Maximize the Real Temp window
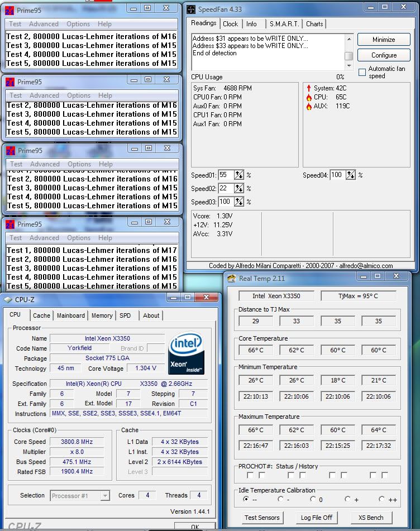The image size is (420, 531). 378,276
